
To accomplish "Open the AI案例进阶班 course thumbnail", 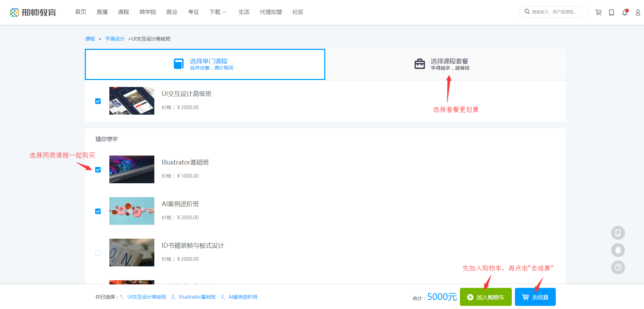I will [131, 211].
